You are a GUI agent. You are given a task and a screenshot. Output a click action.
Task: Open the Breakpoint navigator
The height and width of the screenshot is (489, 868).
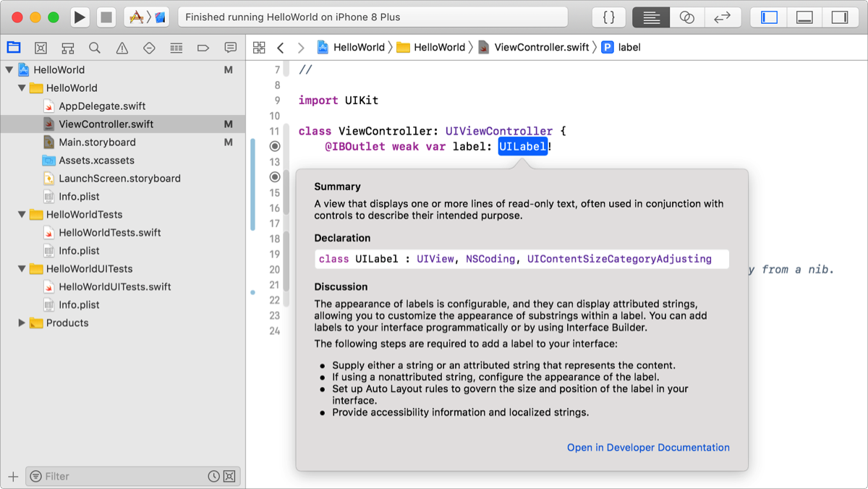click(x=203, y=48)
